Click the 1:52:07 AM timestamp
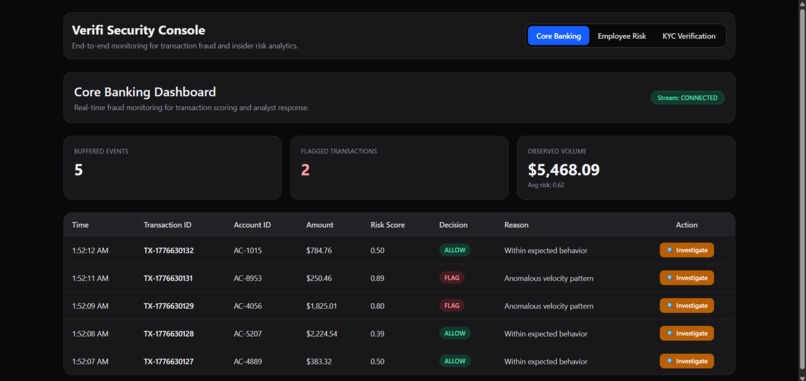806x381 pixels. 90,361
